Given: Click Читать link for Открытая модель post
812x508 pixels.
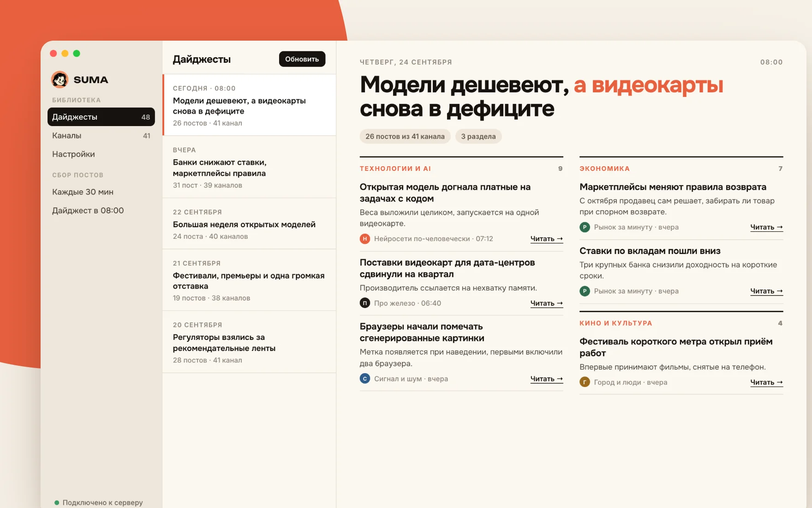Looking at the screenshot, I should click(x=547, y=239).
